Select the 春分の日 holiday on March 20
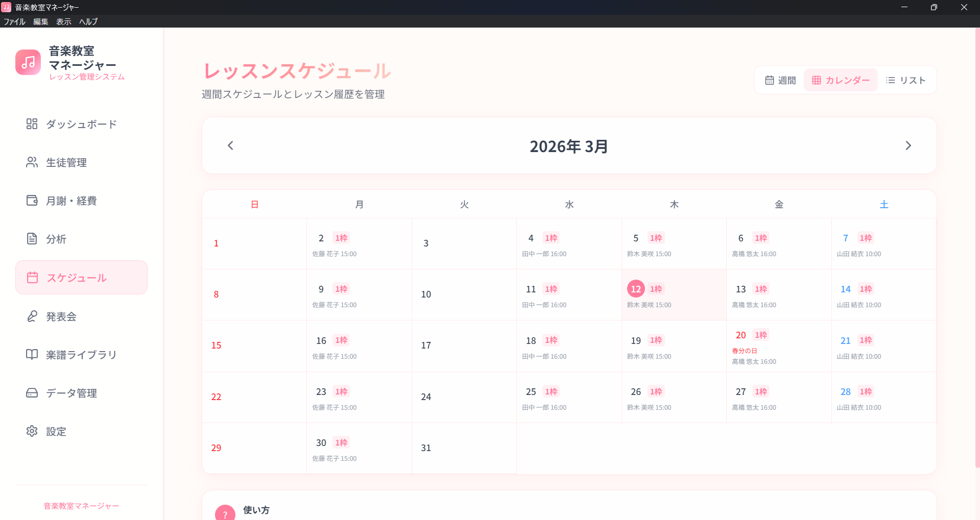 tap(745, 351)
